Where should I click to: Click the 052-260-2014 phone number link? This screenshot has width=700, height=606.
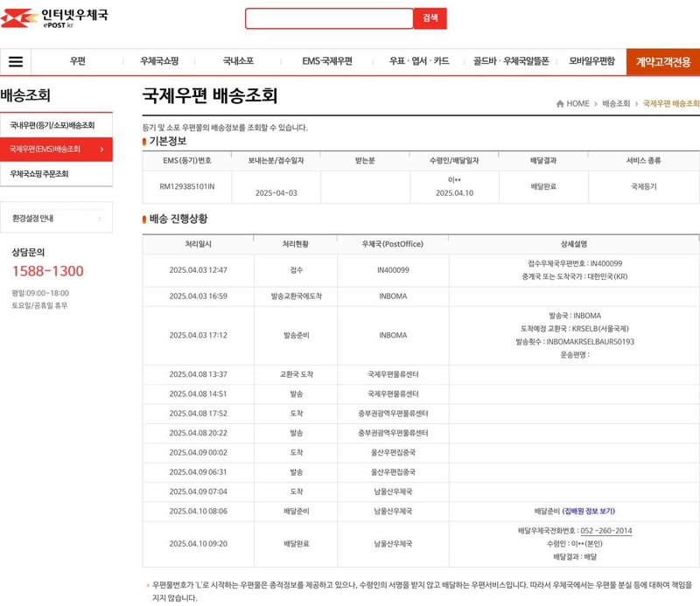605,531
